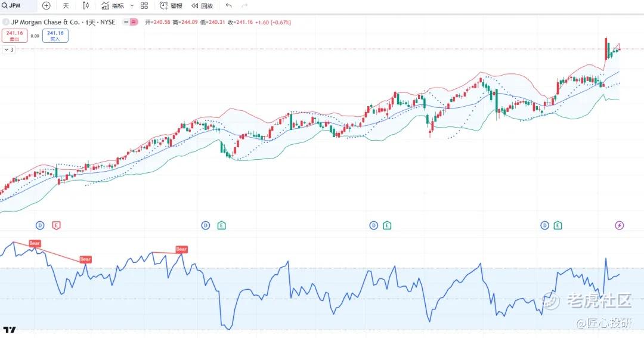The height and width of the screenshot is (338, 644).
Task: Click the 低=240.31 low price value
Action: [x=212, y=22]
